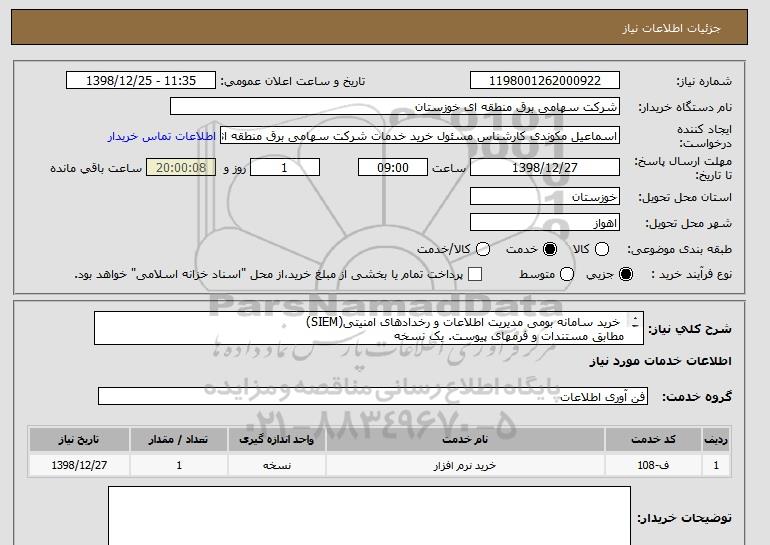This screenshot has width=770, height=545.
Task: Click the شماره نیاز number field
Action: tap(544, 81)
